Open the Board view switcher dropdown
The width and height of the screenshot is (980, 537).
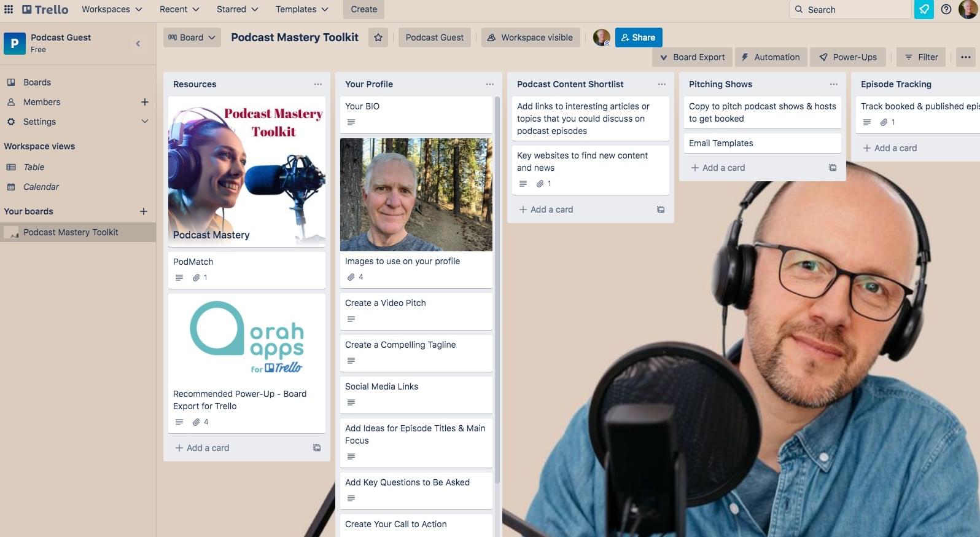(192, 37)
